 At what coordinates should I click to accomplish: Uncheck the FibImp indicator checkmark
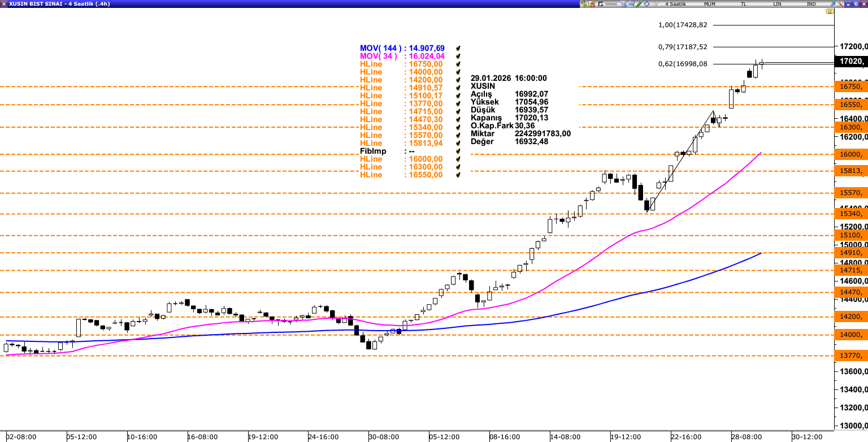coord(458,151)
